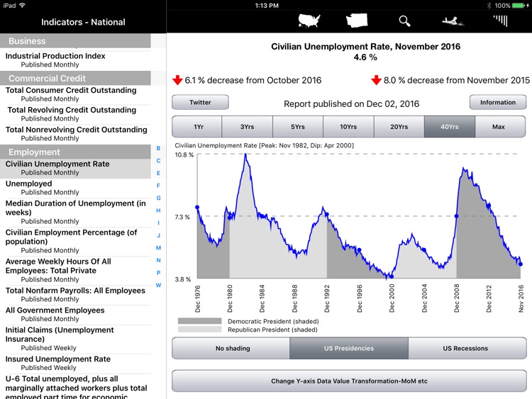Image resolution: width=532 pixels, height=399 pixels.
Task: Open Change Y-axis Data Value Transformation menu
Action: click(x=348, y=381)
